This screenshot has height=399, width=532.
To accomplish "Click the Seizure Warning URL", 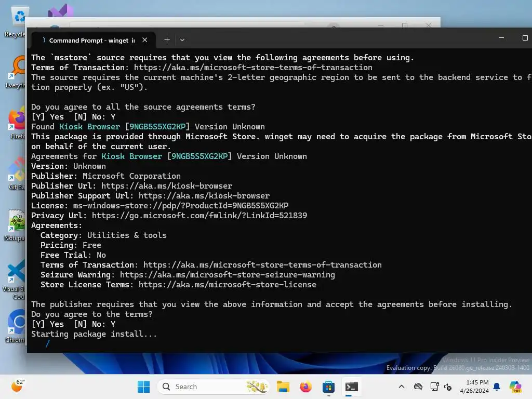I will tap(228, 275).
